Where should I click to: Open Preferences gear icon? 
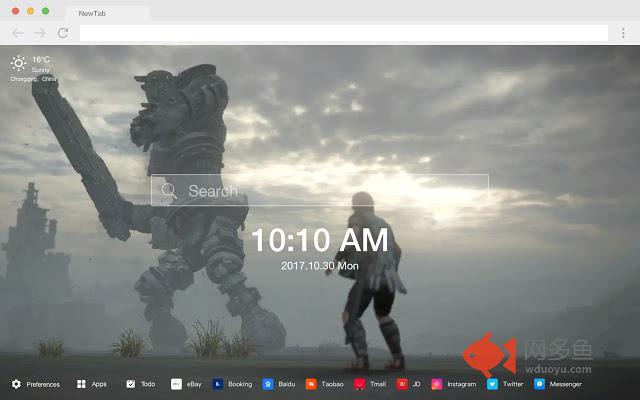point(16,384)
